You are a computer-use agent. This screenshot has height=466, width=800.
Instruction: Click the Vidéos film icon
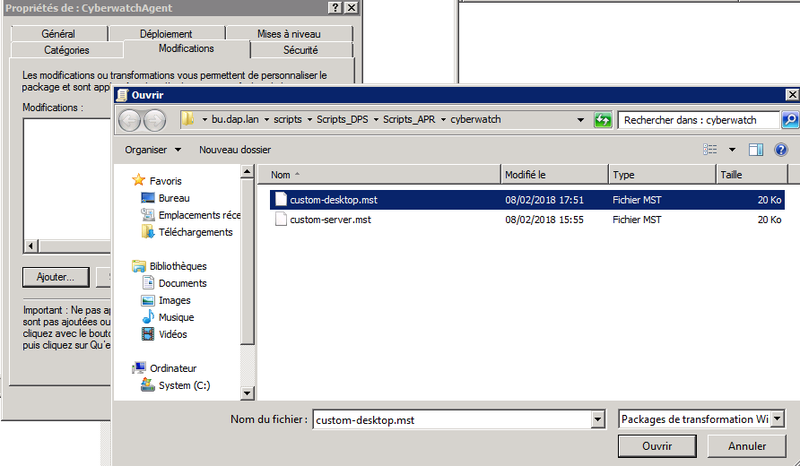(148, 334)
